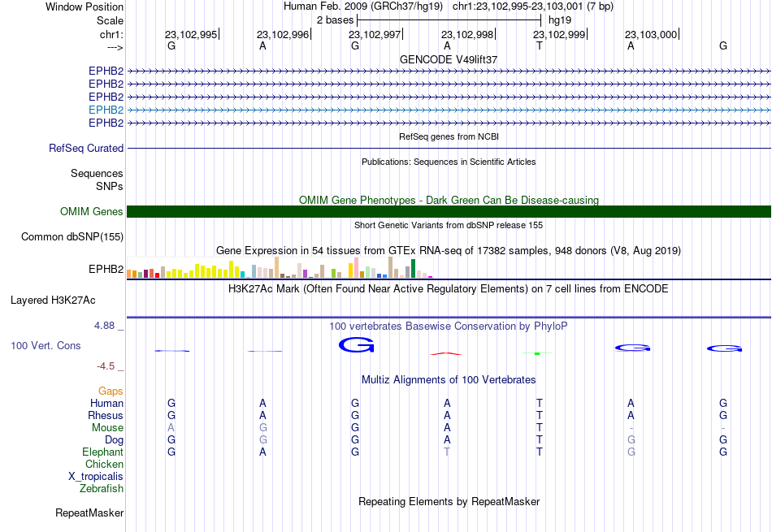
Task: Select the Rhesus species label
Action: 106,415
